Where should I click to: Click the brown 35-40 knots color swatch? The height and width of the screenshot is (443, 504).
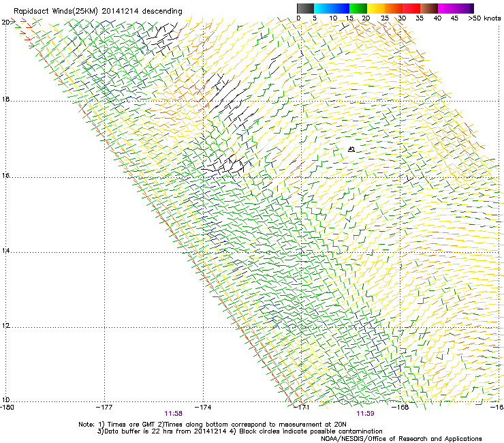[429, 8]
